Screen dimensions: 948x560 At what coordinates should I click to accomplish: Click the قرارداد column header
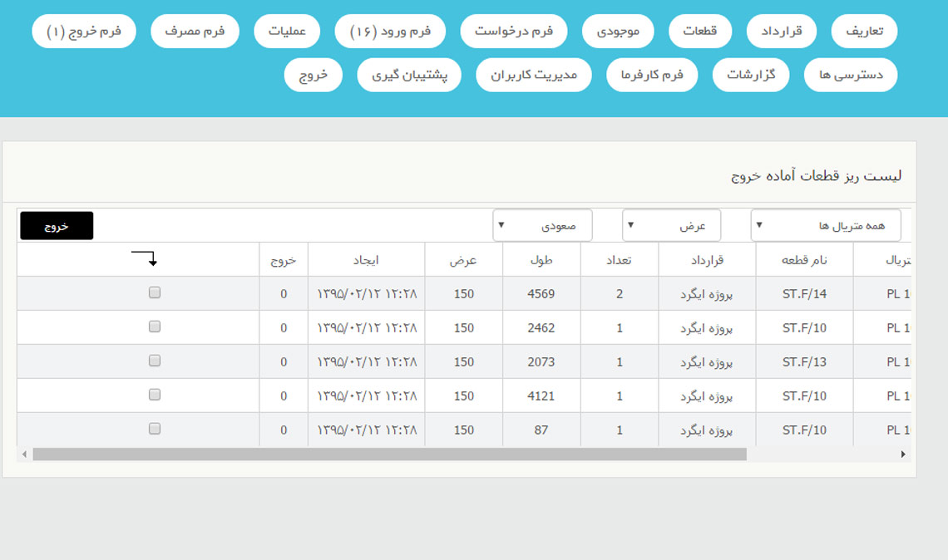tap(708, 260)
